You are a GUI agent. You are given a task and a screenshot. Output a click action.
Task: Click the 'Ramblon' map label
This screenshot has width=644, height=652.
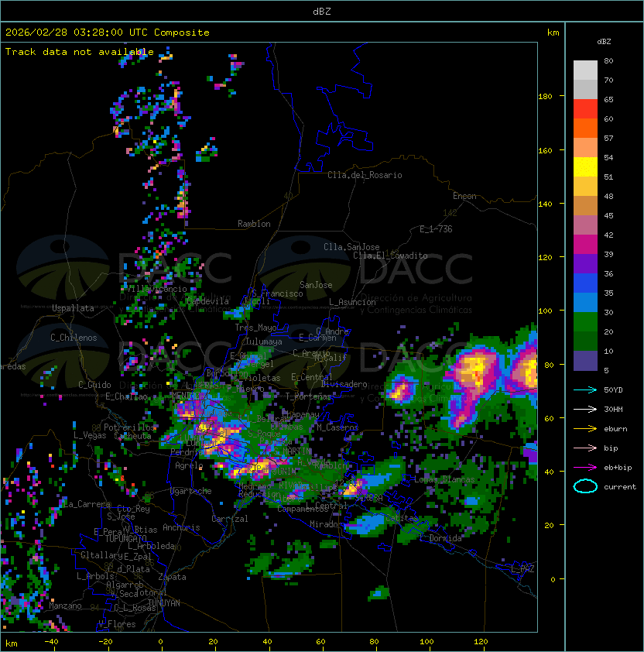click(x=254, y=224)
